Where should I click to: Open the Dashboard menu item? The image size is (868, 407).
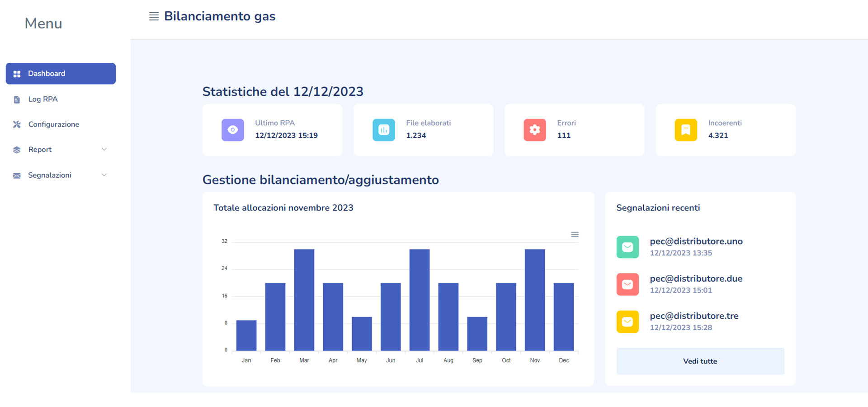pyautogui.click(x=61, y=74)
